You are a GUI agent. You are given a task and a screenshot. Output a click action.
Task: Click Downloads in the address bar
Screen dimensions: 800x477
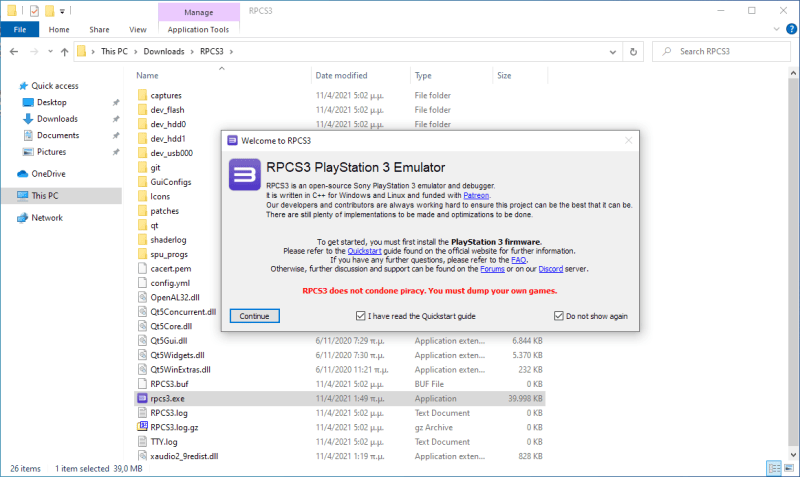(164, 52)
